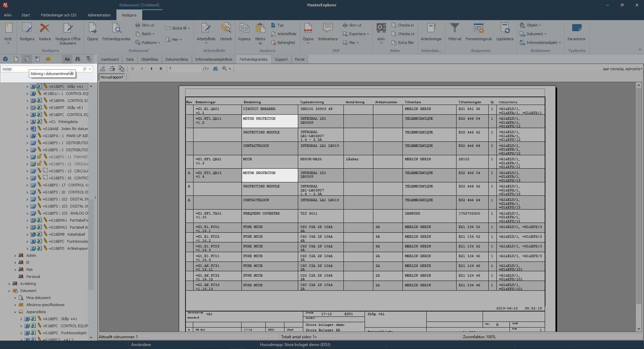Switch to the Administration ribbon tab
Screen dimensions: 644x349
pyautogui.click(x=99, y=15)
